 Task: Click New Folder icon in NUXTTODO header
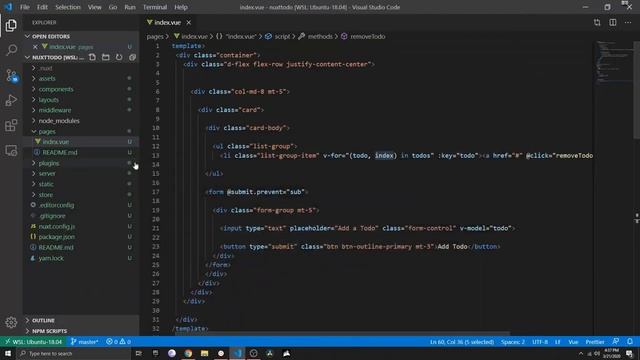point(106,57)
